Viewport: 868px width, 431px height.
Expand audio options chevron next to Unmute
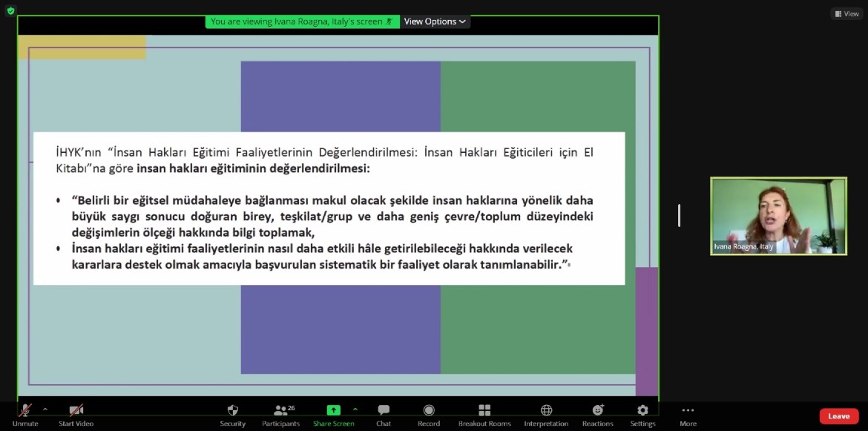(x=45, y=410)
